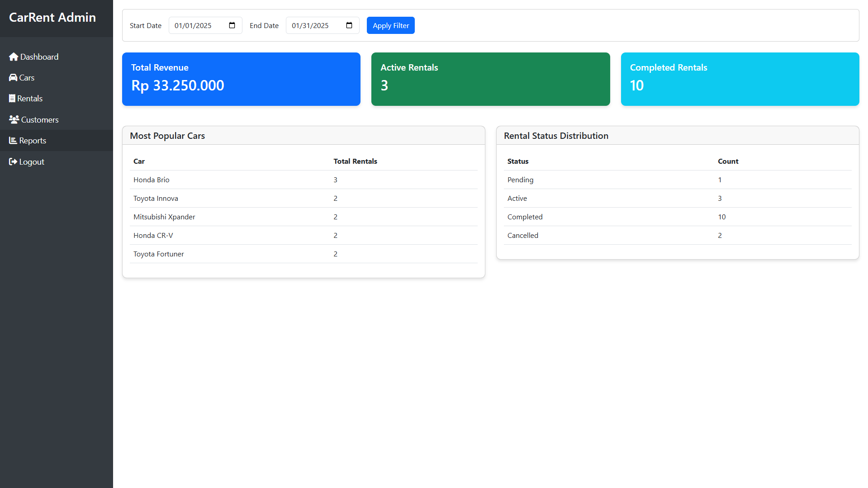Click the receipt icon beside Rentals
This screenshot has width=868, height=488.
12,98
